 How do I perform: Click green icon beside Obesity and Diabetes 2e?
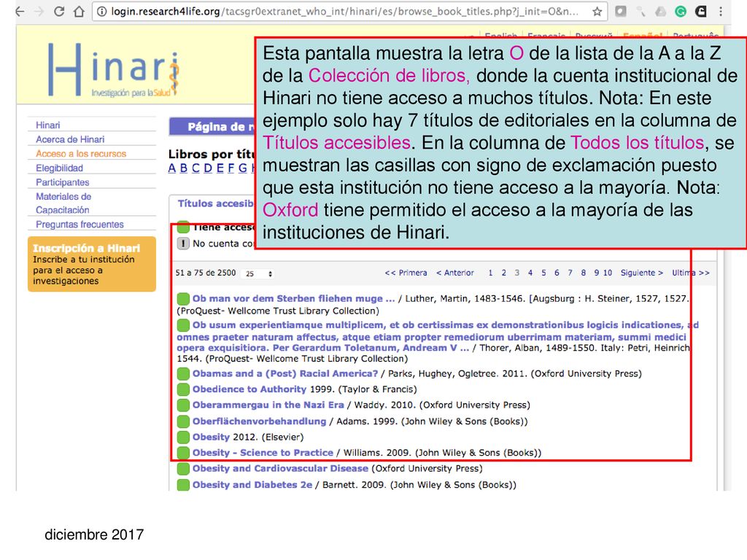coord(183,485)
